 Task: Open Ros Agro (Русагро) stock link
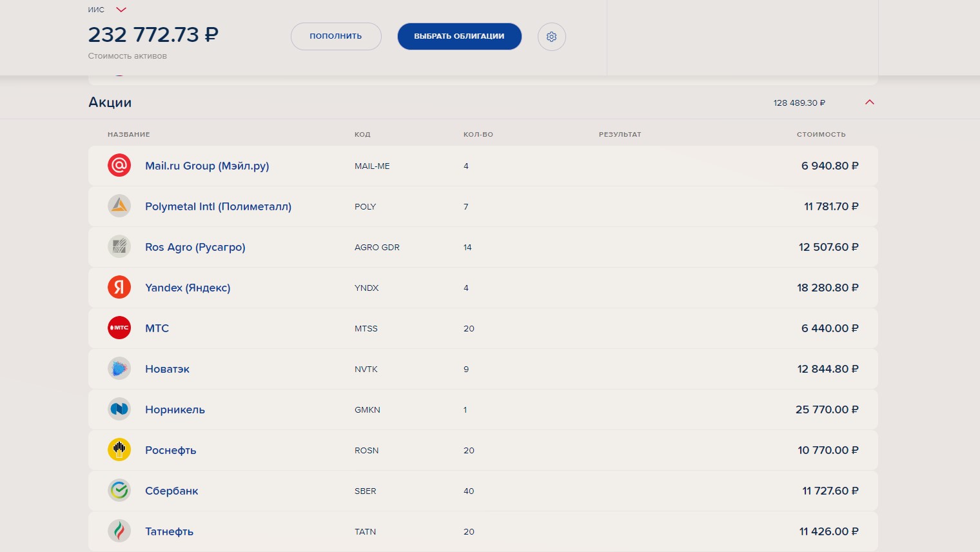pos(195,247)
